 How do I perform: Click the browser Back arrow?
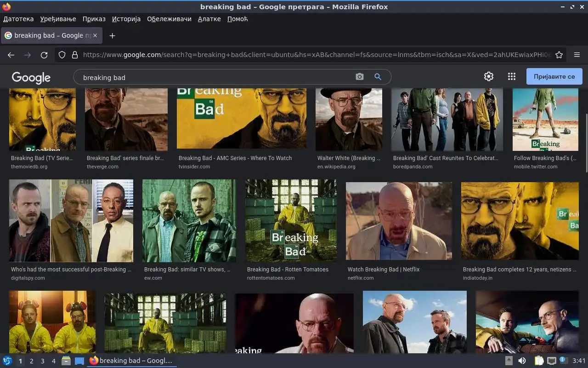pos(11,55)
